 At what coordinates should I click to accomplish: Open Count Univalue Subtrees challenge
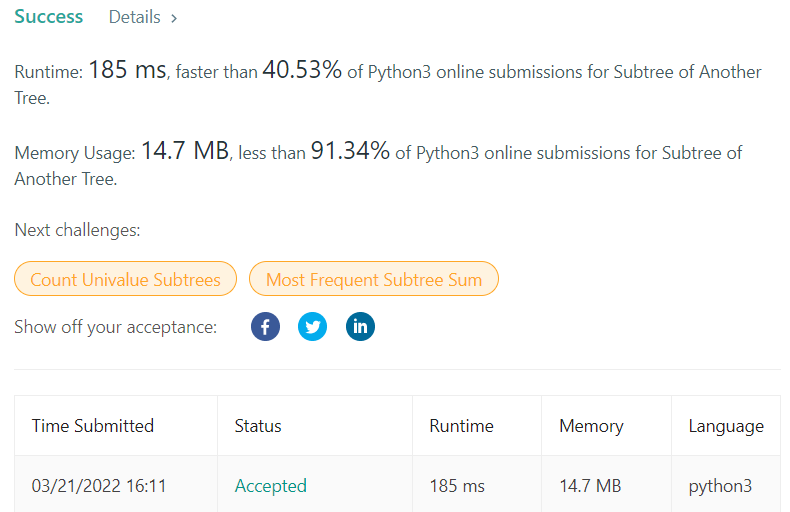pyautogui.click(x=125, y=280)
